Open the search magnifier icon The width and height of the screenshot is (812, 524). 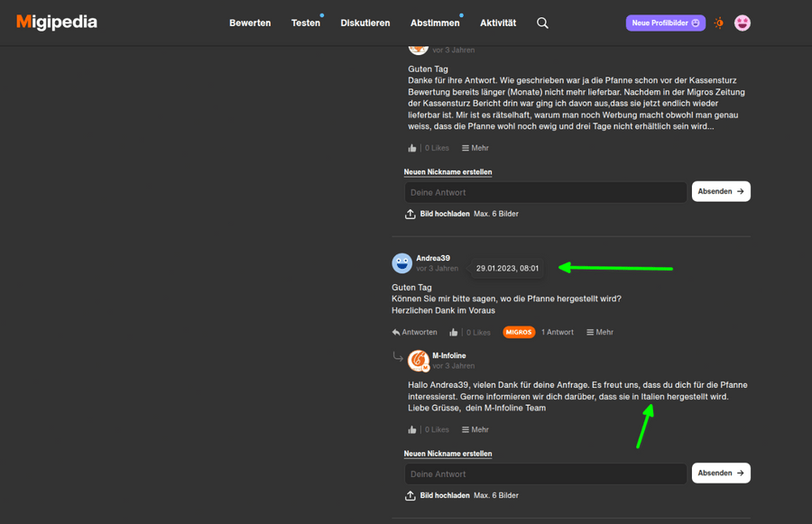click(542, 23)
